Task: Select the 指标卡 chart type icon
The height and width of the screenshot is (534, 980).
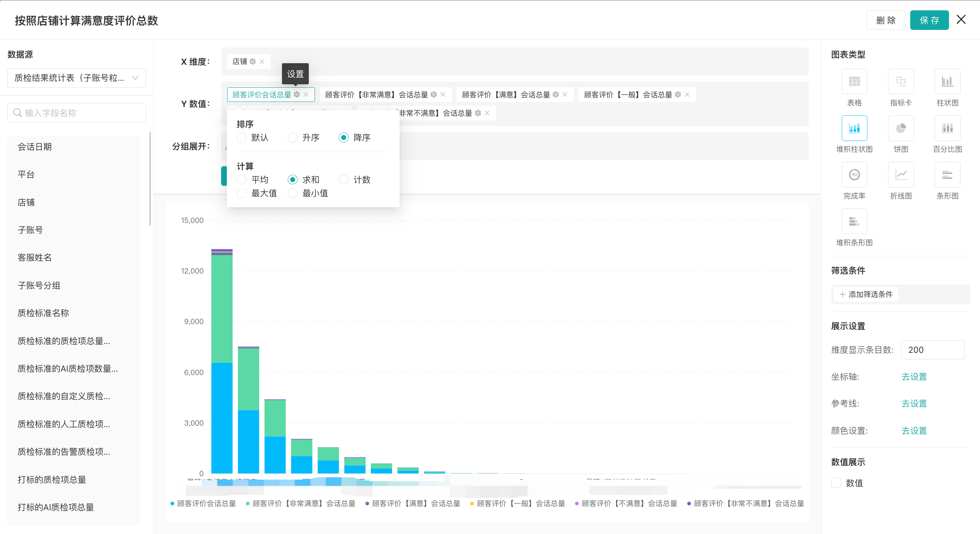Action: (x=901, y=82)
